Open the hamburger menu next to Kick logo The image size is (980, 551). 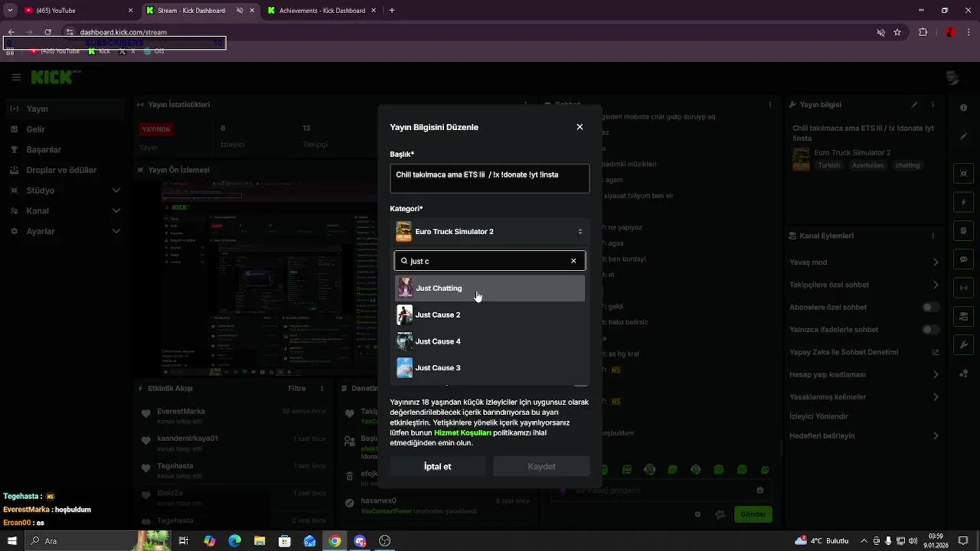(16, 77)
